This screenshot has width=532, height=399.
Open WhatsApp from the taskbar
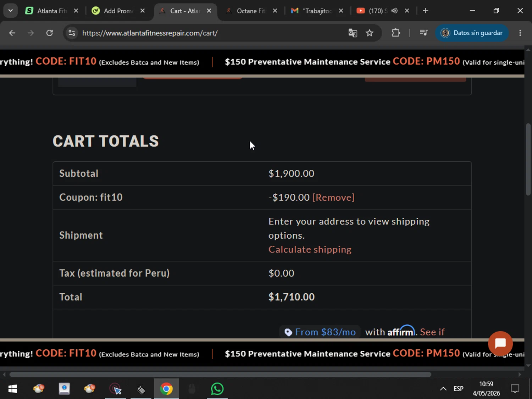point(217,389)
